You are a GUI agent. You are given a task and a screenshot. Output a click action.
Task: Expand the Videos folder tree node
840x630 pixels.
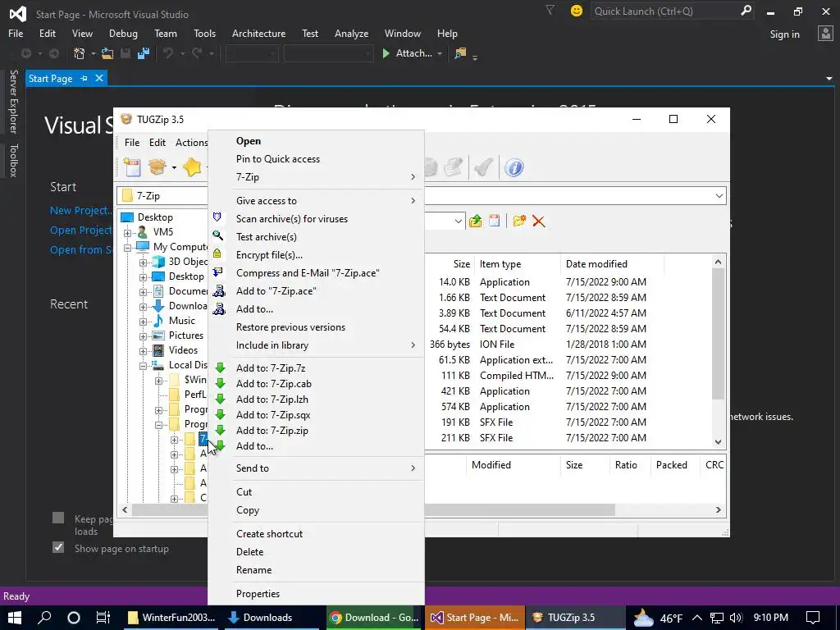tap(143, 351)
